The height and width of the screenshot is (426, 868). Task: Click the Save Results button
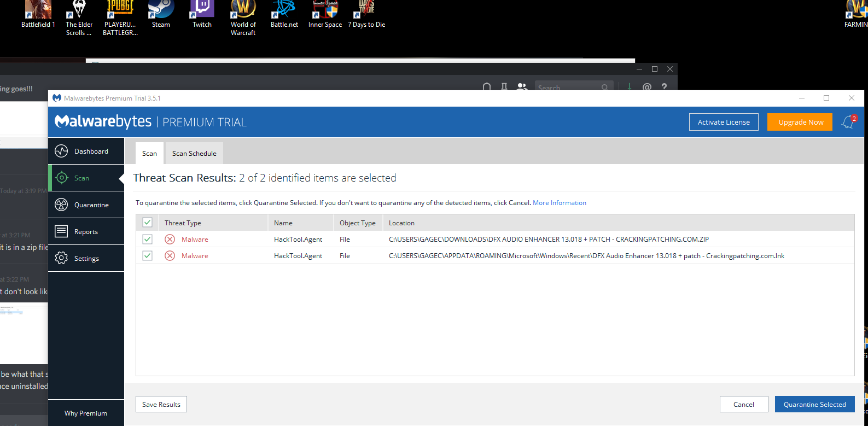coord(161,404)
